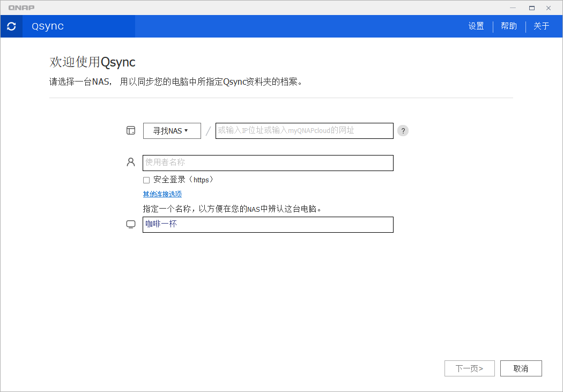Expand the 寻找NAS dropdown
Image resolution: width=563 pixels, height=392 pixels.
(172, 131)
